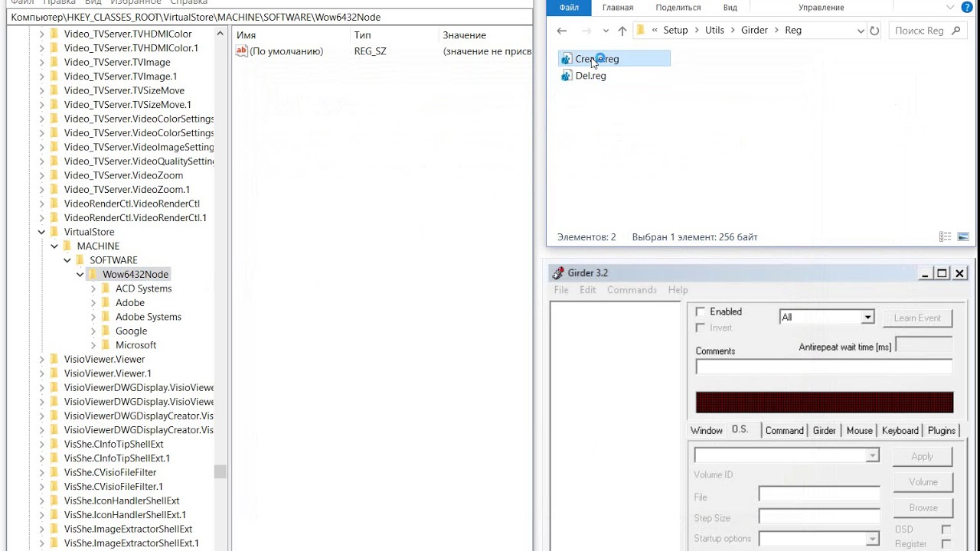Click folder icon of Google key
Image resolution: width=980 pixels, height=551 pixels.
click(x=106, y=331)
